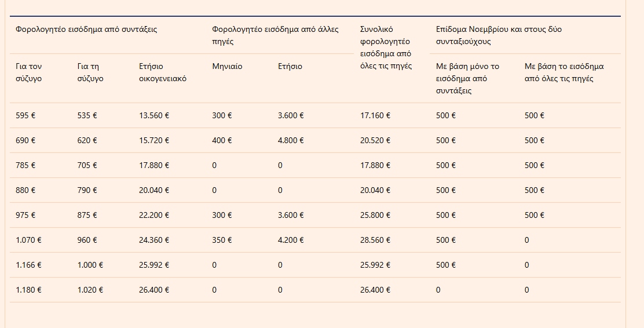Click the "Συνολικό φορολογητέο εισόδημα" header
644x328 pixels.
(x=386, y=48)
